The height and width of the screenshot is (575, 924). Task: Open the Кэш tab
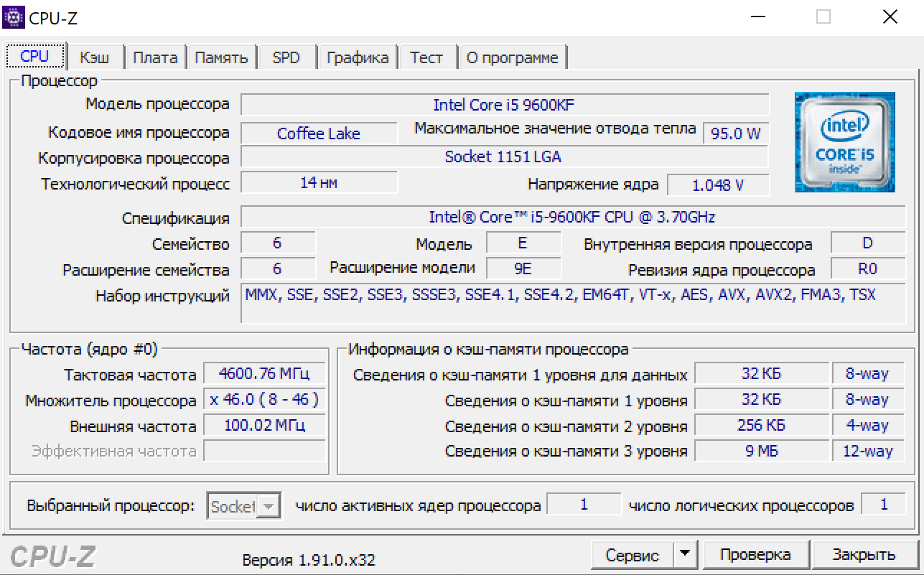click(95, 57)
